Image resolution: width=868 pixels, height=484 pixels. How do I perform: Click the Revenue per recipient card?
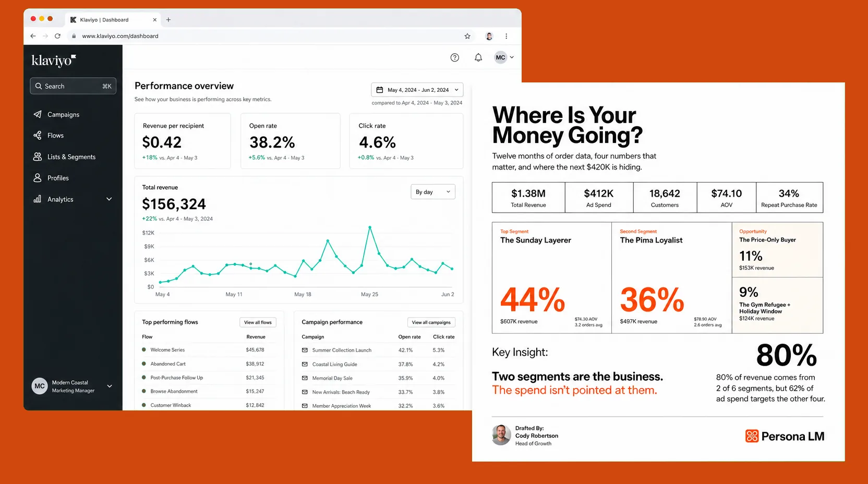click(x=183, y=141)
